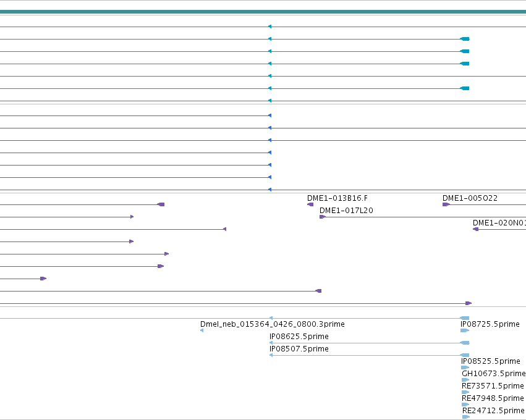
Task: Select the alignment line beneath IP08625.5prime
Action: pos(370,343)
